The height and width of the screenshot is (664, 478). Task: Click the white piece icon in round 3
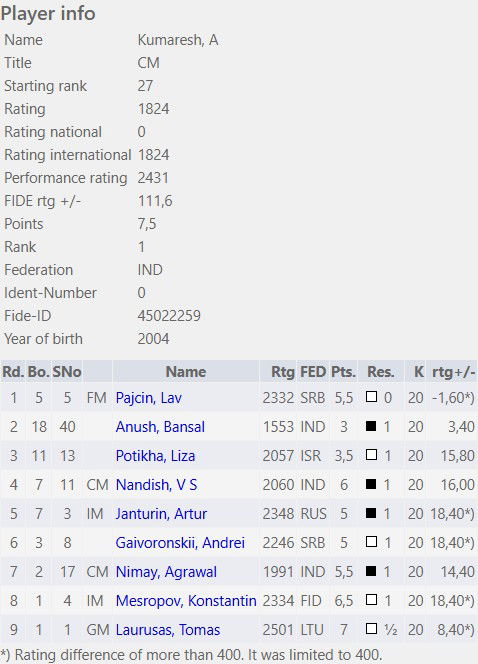click(x=371, y=455)
